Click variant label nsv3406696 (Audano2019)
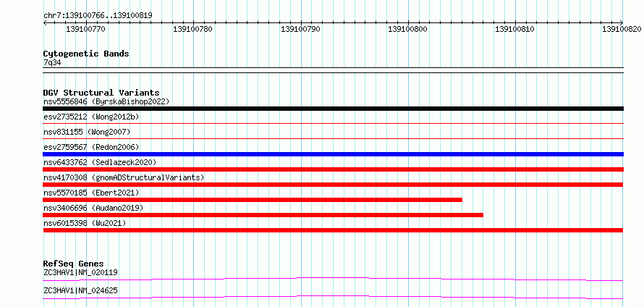This screenshot has width=644, height=307. point(93,208)
